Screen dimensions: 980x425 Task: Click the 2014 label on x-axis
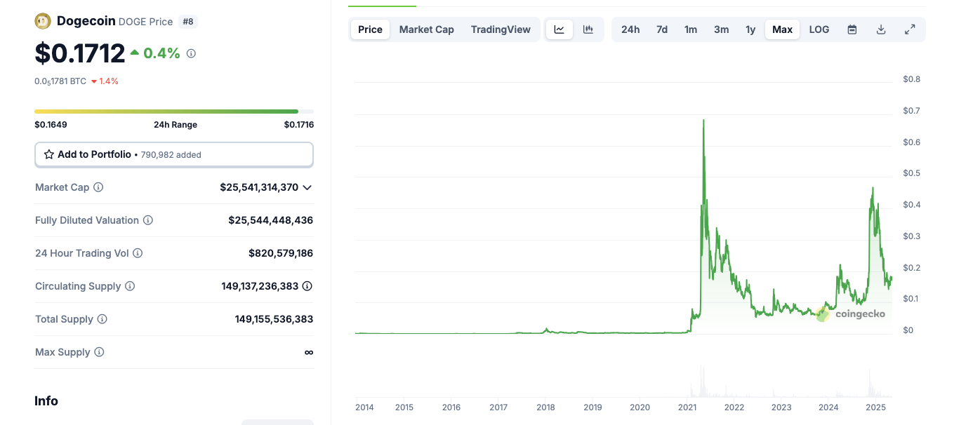pyautogui.click(x=365, y=407)
